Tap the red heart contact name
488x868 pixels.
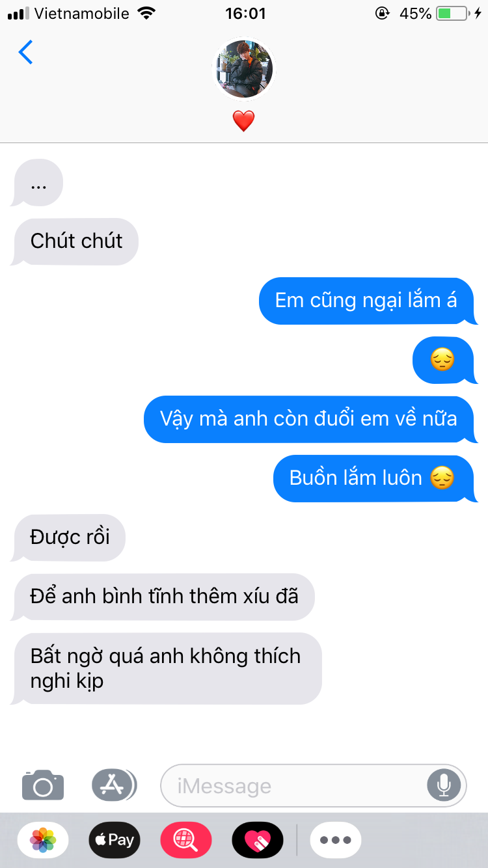click(244, 121)
